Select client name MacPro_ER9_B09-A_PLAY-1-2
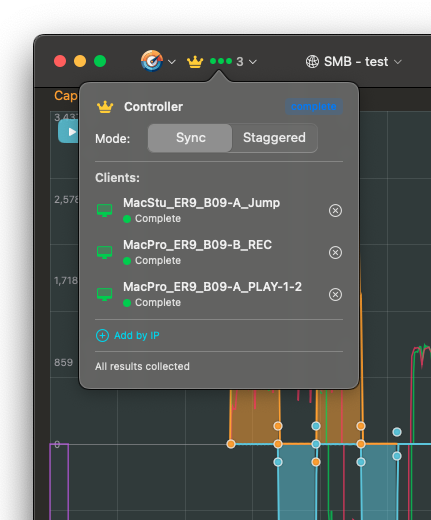Viewport: 431px width, 520px height. 212,287
